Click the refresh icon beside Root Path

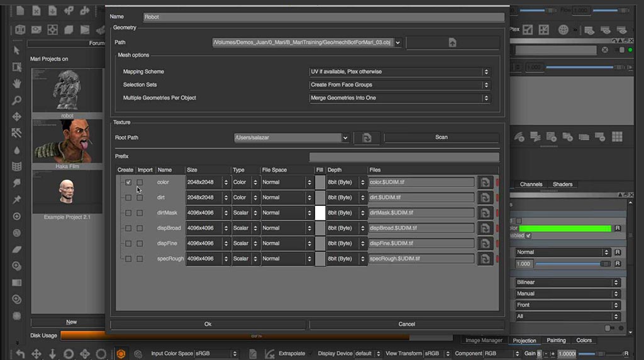367,138
